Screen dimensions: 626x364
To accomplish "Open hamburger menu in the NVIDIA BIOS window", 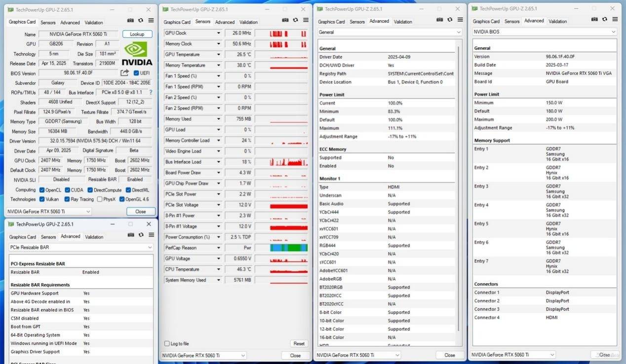I will (615, 20).
